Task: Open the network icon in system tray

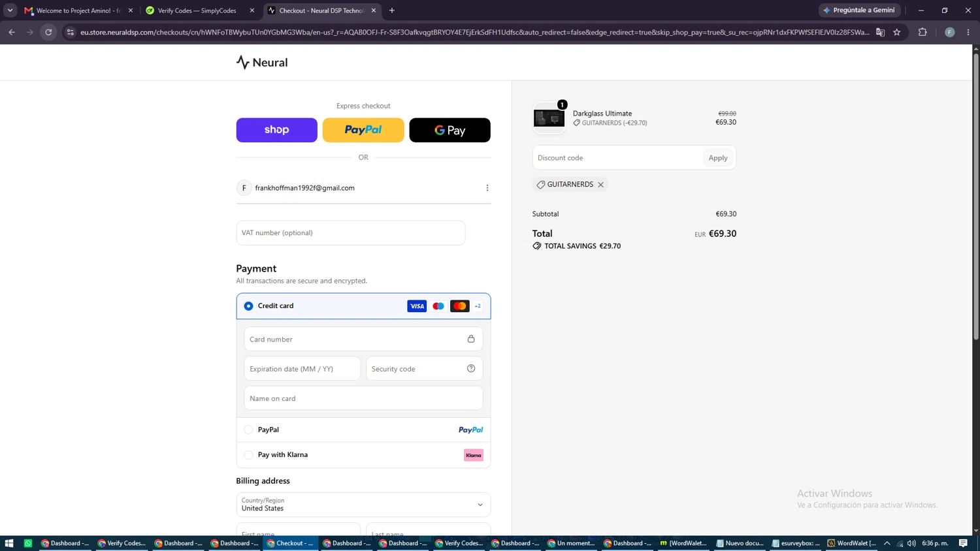Action: 900,543
